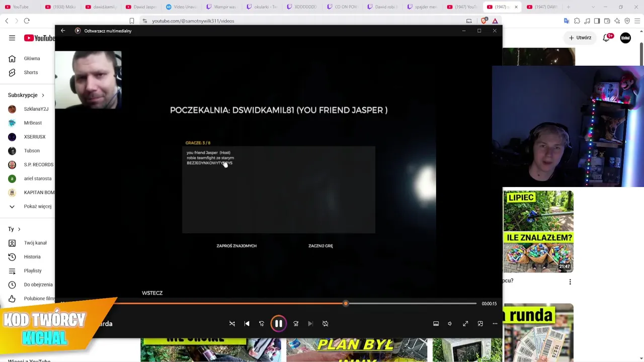Open the browser extensions puzzle icon
The width and height of the screenshot is (644, 362).
tap(577, 21)
